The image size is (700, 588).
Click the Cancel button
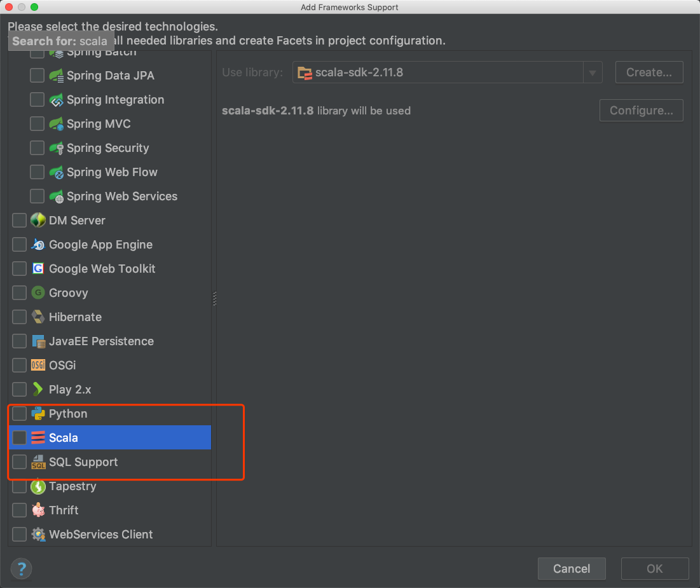[572, 568]
